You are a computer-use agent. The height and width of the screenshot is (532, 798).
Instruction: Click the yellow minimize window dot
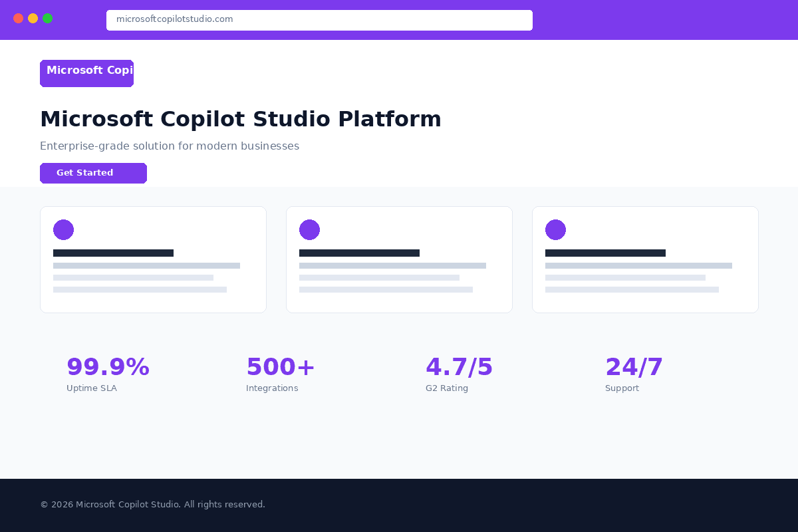click(x=33, y=18)
